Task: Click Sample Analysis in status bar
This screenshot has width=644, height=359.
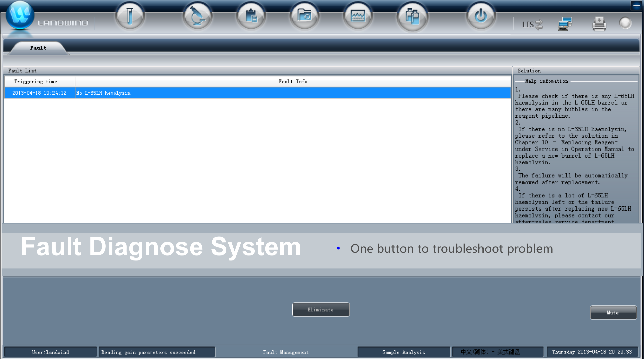Action: 403,352
